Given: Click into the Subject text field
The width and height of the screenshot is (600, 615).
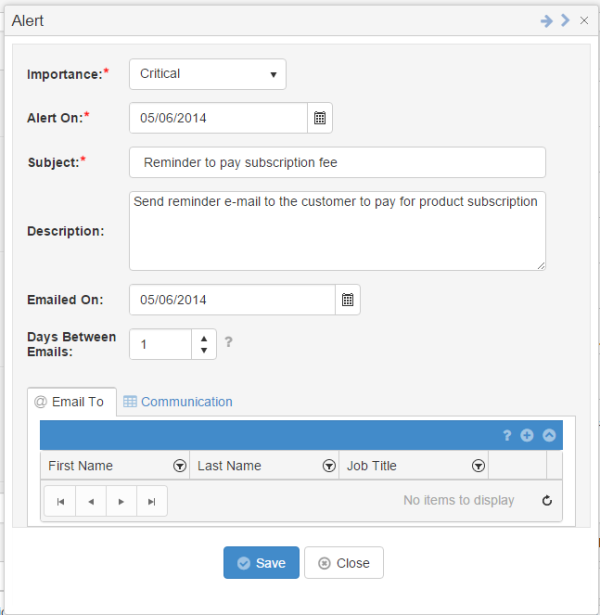Looking at the screenshot, I should [x=337, y=162].
